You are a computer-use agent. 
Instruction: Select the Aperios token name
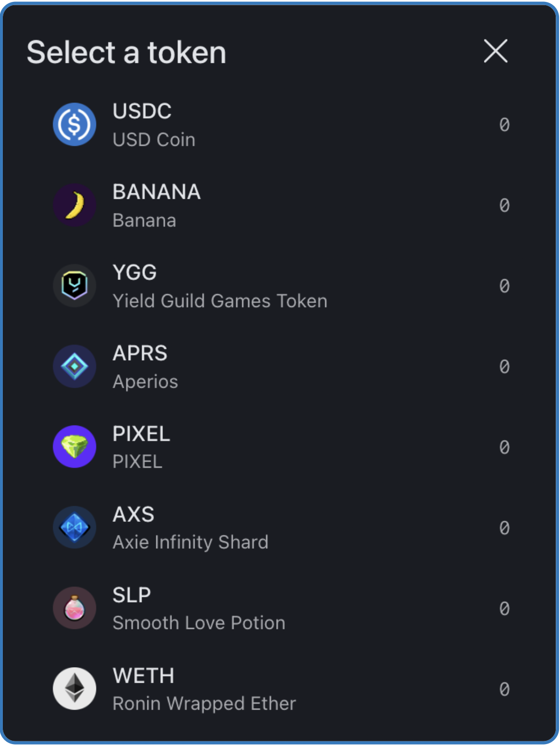(x=145, y=381)
